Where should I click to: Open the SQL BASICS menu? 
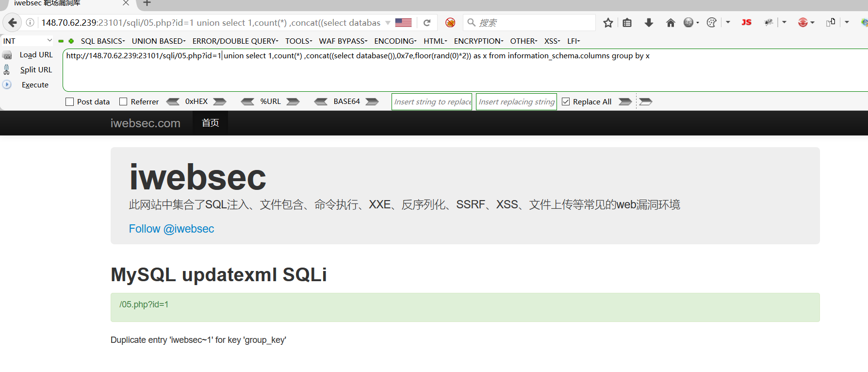tap(103, 41)
